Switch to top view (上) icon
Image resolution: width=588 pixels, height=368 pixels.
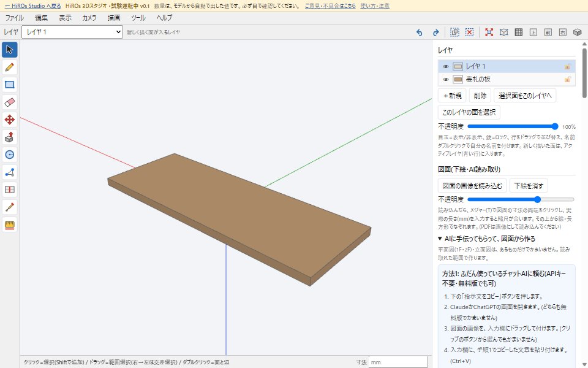tap(533, 33)
